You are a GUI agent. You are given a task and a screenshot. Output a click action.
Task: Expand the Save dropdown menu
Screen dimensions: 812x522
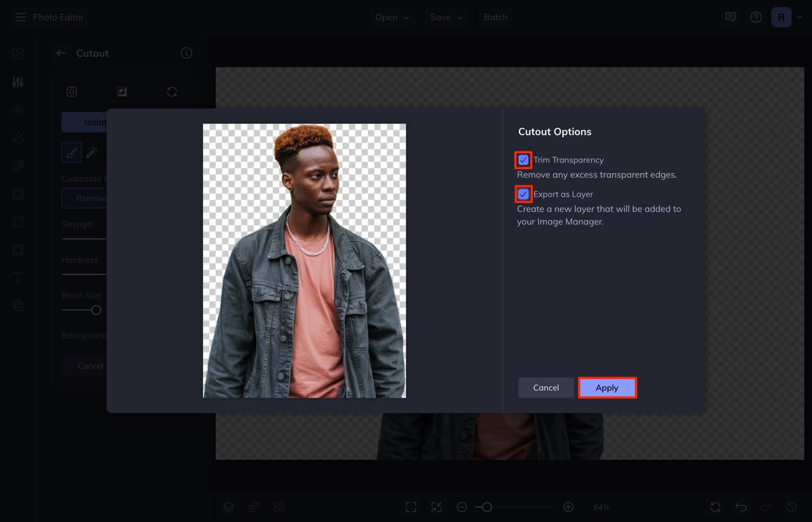[x=446, y=17]
